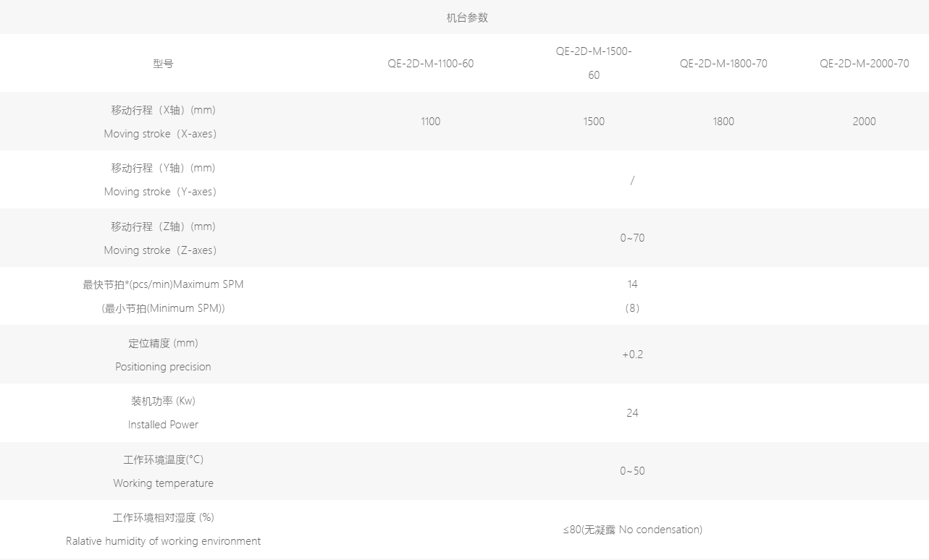
Task: Click the 2000 stroke value
Action: [864, 122]
